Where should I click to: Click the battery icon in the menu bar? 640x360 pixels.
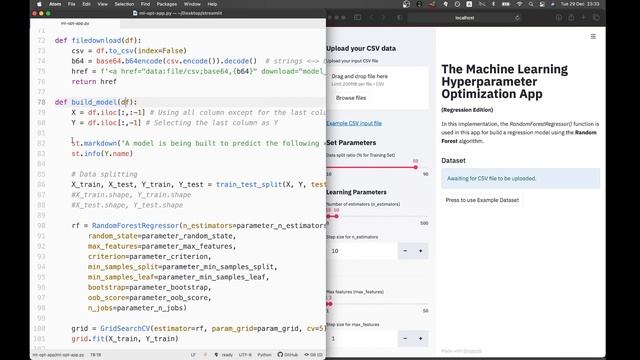pyautogui.click(x=506, y=4)
